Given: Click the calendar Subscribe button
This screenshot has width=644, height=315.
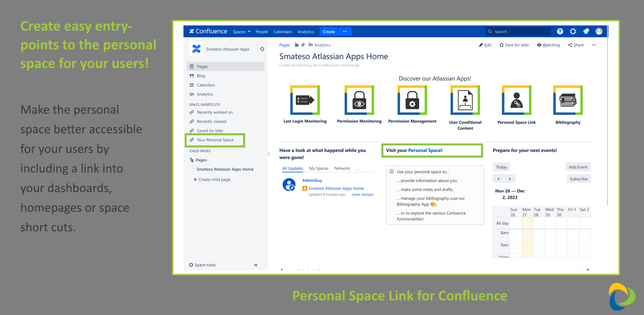Looking at the screenshot, I should [x=579, y=179].
